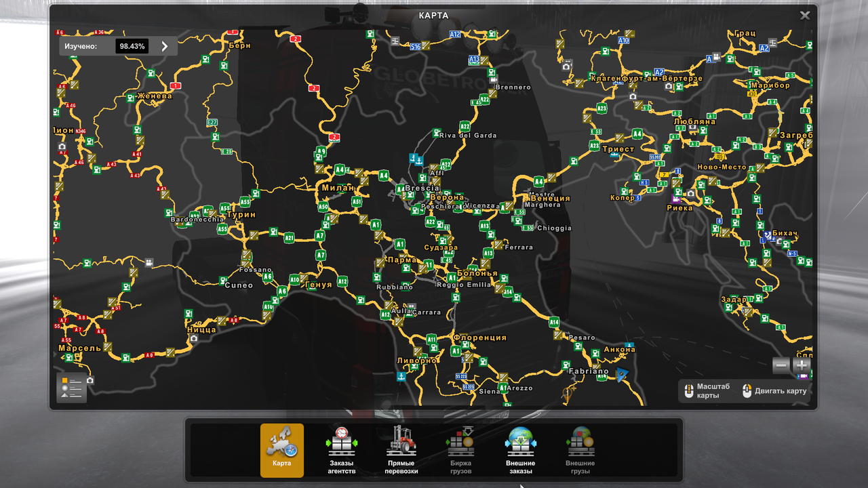Select the Болонья city label
This screenshot has width=868, height=488.
[x=477, y=273]
